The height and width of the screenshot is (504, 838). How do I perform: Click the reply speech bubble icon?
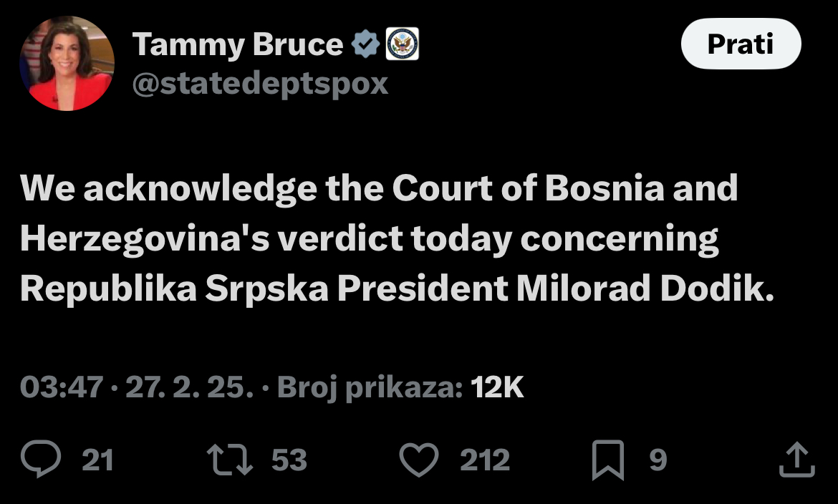click(41, 459)
